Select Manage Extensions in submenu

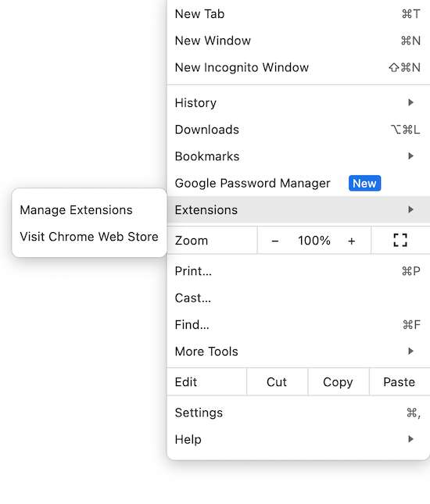coord(89,210)
